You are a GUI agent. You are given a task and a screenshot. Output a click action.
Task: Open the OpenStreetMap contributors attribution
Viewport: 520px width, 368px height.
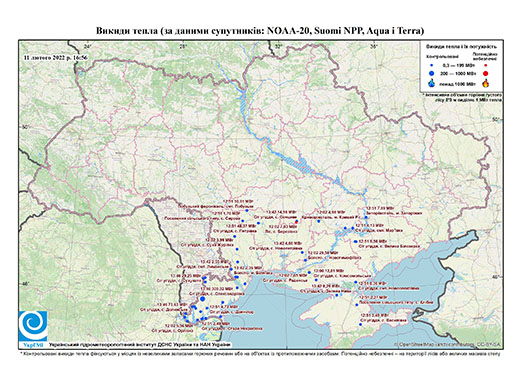(x=448, y=345)
